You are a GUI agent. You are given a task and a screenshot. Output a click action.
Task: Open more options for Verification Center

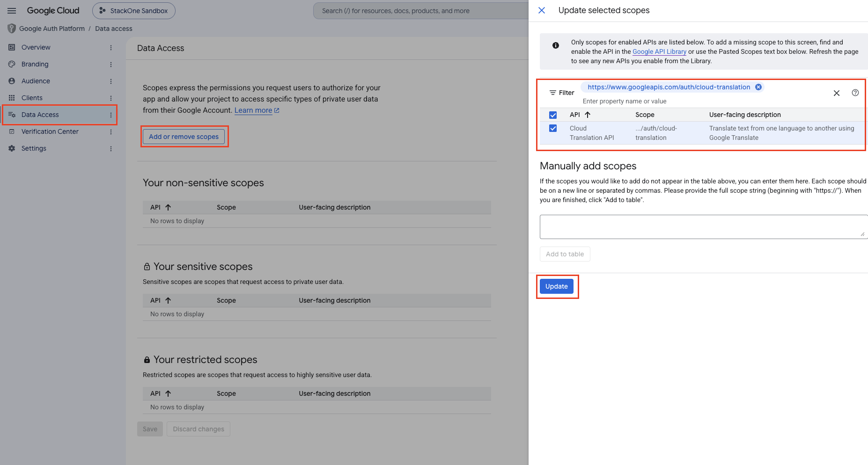[x=111, y=132]
